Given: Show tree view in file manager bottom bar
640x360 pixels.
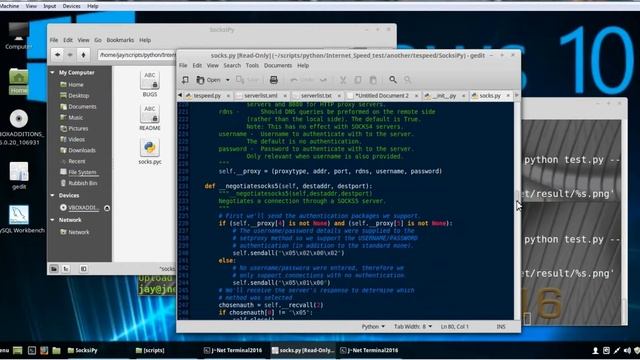Looking at the screenshot, I should (66, 269).
